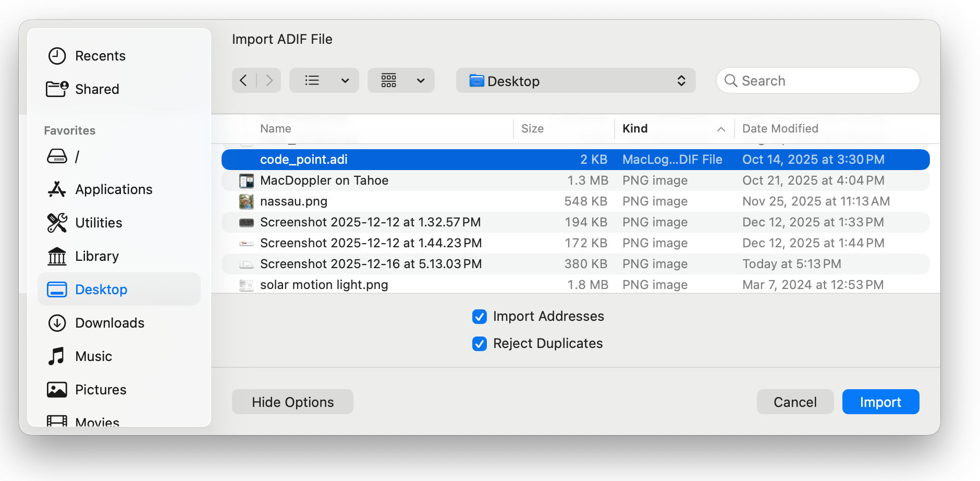This screenshot has width=980, height=481.
Task: Open Utilities folder in sidebar
Action: coord(99,223)
